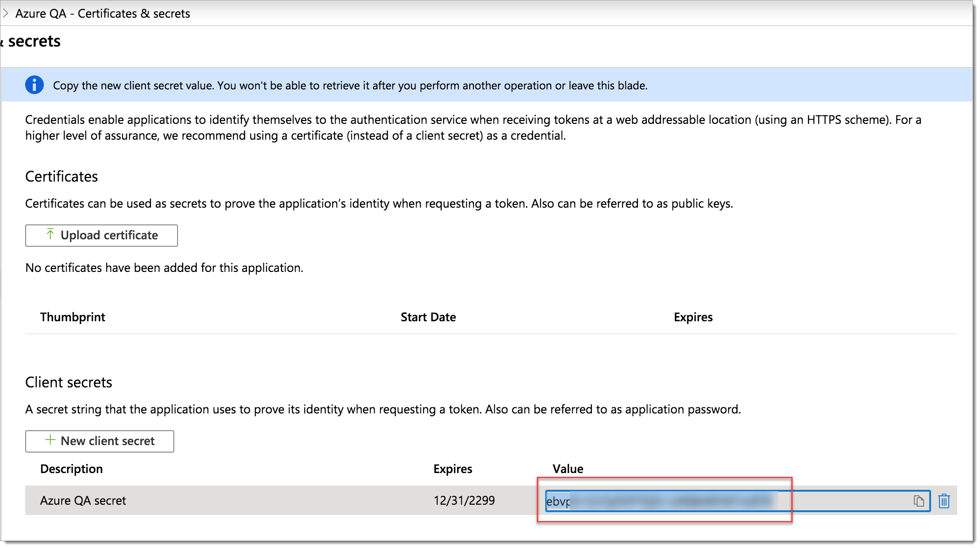Copy the client secret value to clipboard
This screenshot has width=980, height=548.
(918, 501)
